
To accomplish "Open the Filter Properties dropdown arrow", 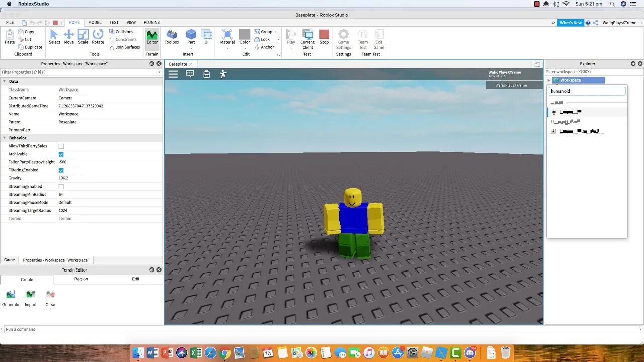I will click(x=160, y=72).
